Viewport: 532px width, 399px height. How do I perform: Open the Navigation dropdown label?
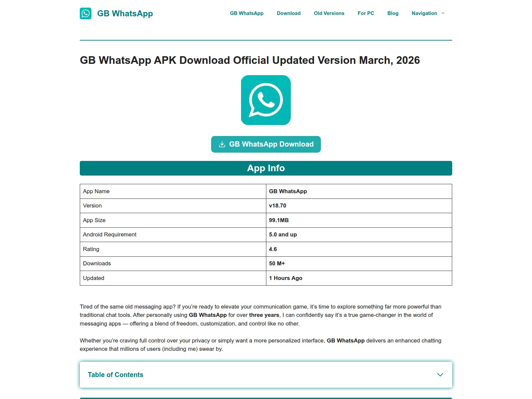point(424,13)
